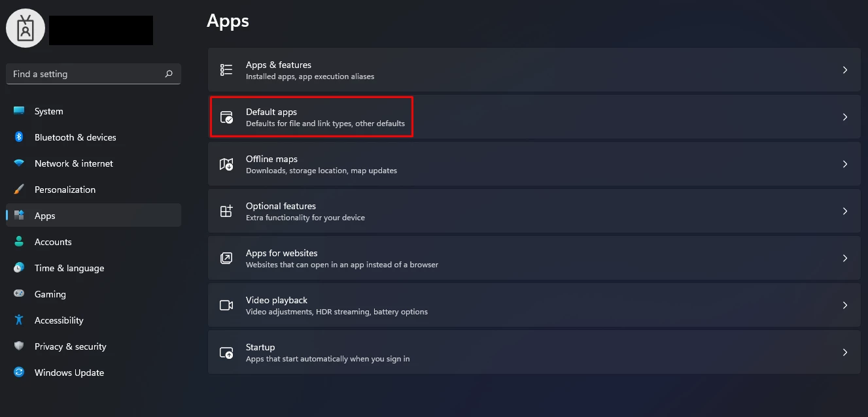
Task: Open Apps & features title text
Action: (279, 65)
